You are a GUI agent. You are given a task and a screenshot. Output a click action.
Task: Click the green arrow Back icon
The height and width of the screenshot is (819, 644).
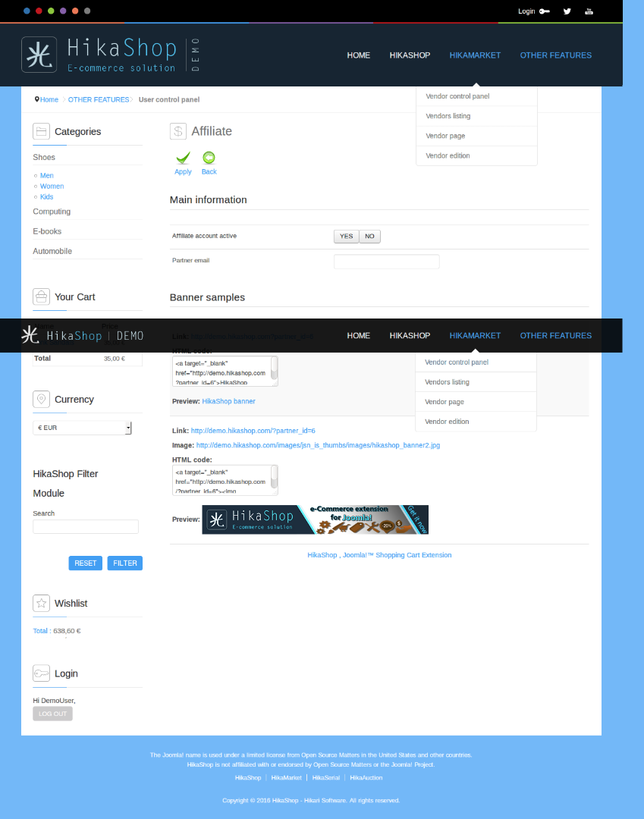coord(209,158)
